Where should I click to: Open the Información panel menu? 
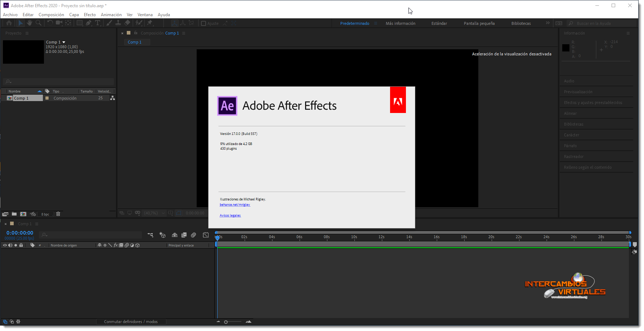pyautogui.click(x=628, y=33)
